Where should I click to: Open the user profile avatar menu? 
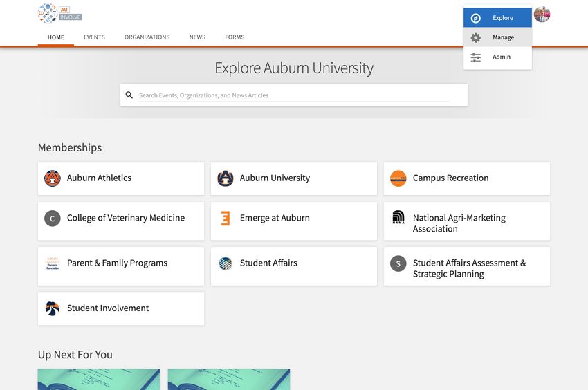tap(542, 15)
